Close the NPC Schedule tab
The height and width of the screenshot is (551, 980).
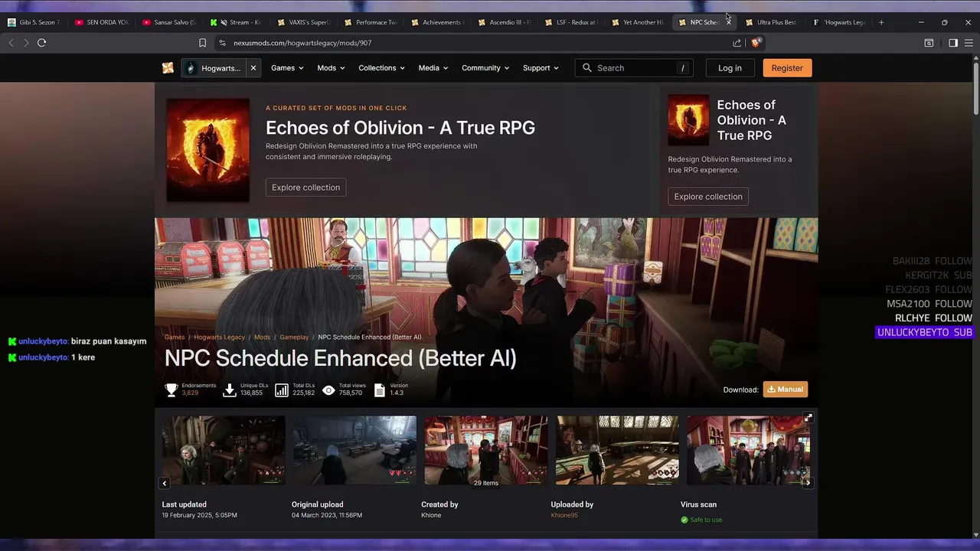coord(728,22)
